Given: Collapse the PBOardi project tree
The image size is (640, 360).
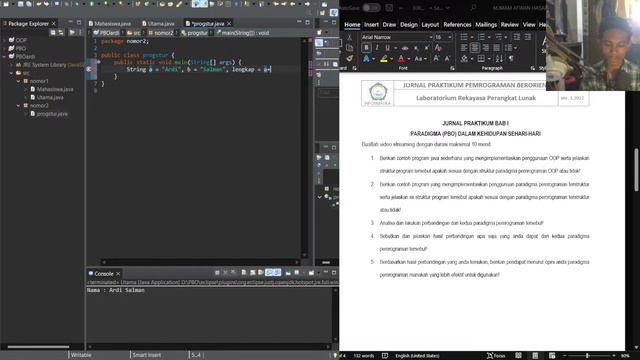Looking at the screenshot, I should 4,57.
